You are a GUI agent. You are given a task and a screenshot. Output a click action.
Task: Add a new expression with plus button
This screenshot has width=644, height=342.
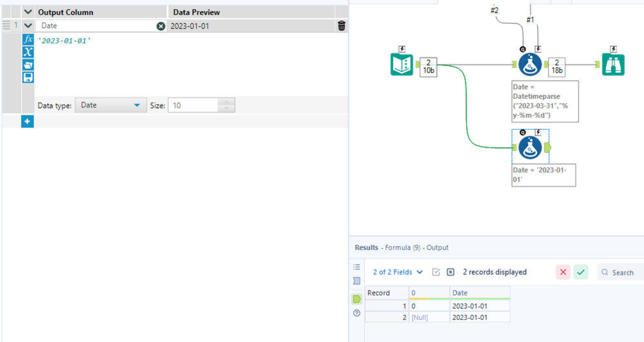coord(28,121)
